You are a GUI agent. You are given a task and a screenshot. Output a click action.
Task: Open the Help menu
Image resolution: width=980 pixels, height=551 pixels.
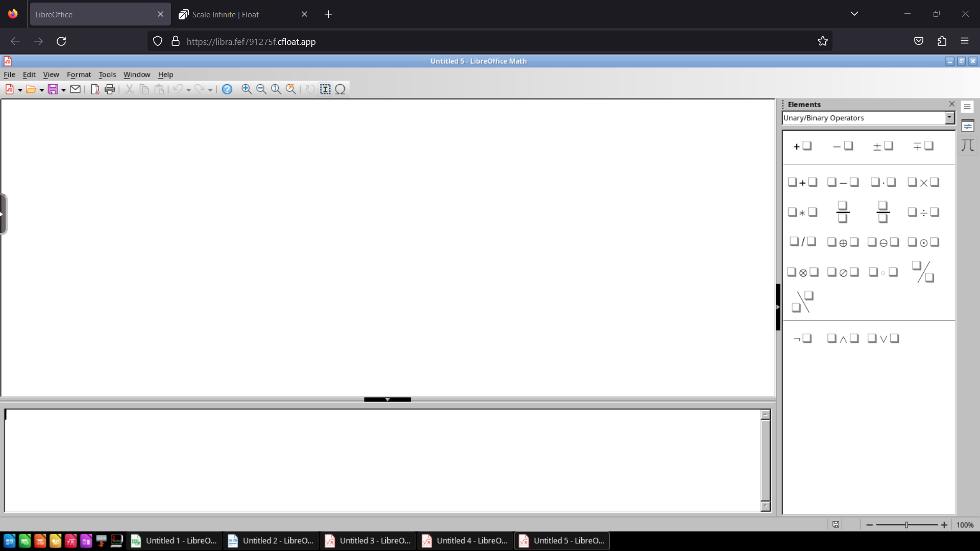[165, 74]
